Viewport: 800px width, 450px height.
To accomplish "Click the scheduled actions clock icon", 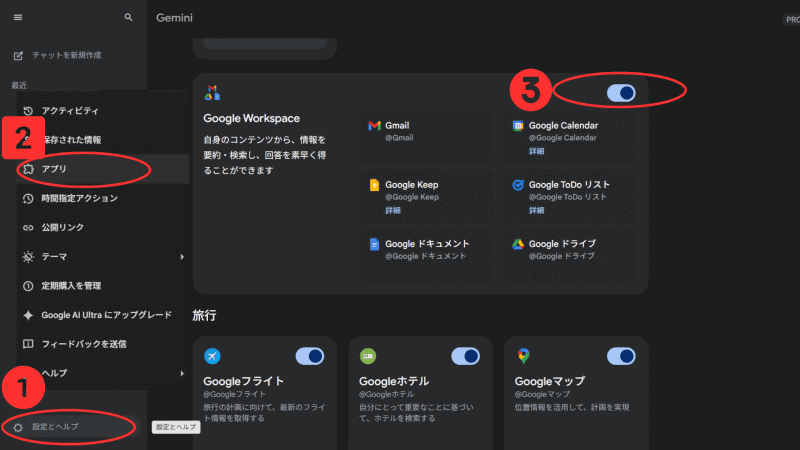I will [x=28, y=198].
